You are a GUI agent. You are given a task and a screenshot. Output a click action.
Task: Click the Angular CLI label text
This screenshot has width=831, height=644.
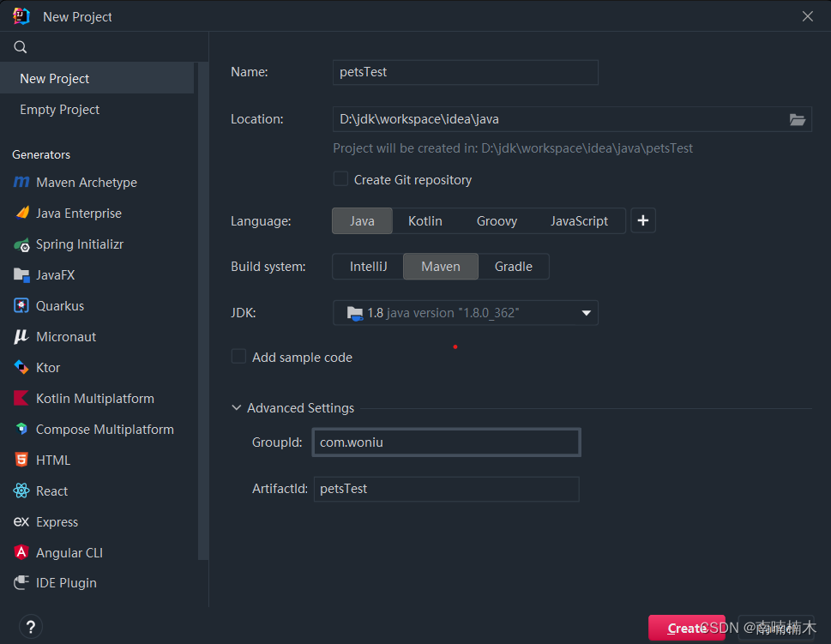[x=69, y=553]
